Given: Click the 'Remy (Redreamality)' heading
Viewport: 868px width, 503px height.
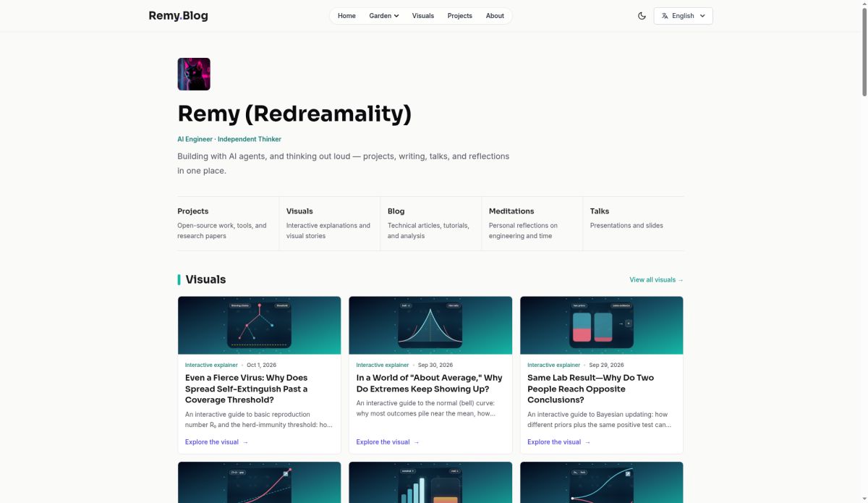Looking at the screenshot, I should point(294,114).
